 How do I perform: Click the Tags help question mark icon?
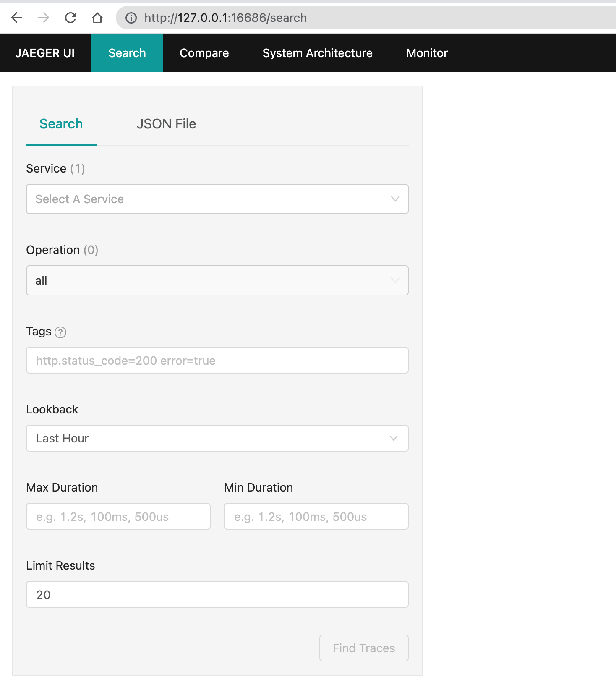(x=60, y=332)
